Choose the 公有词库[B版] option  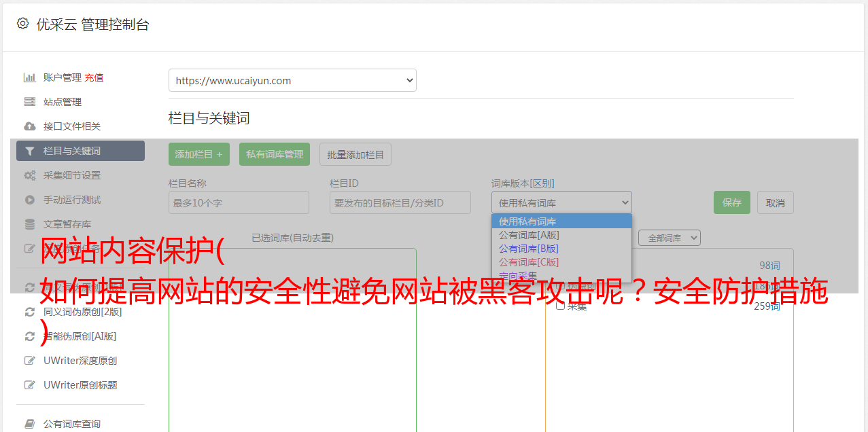point(561,249)
